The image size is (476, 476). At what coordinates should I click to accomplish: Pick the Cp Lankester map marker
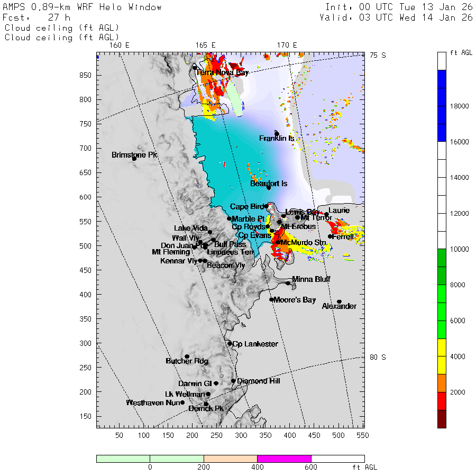(x=230, y=343)
